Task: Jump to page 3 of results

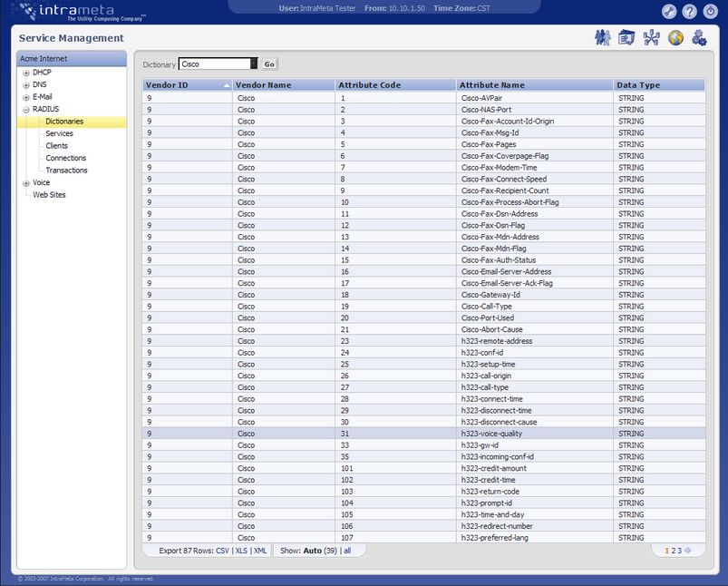Action: click(x=678, y=551)
